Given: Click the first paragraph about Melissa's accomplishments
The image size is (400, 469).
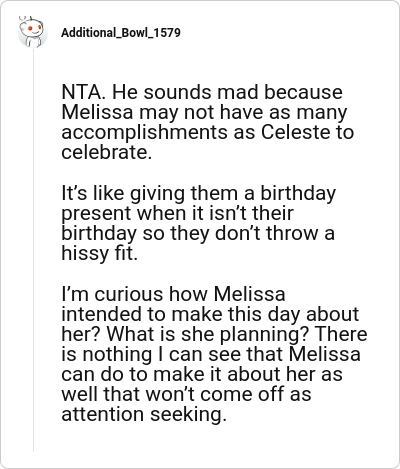Looking at the screenshot, I should [x=207, y=122].
